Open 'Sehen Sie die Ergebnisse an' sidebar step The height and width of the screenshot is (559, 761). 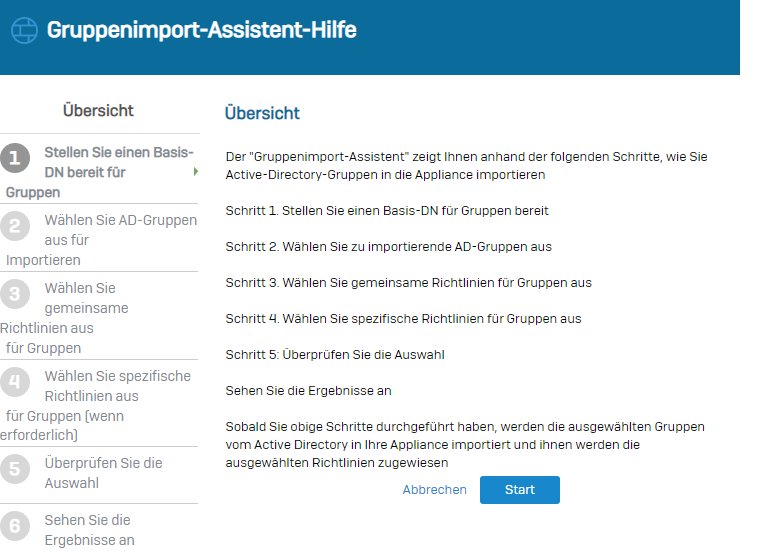click(99, 530)
